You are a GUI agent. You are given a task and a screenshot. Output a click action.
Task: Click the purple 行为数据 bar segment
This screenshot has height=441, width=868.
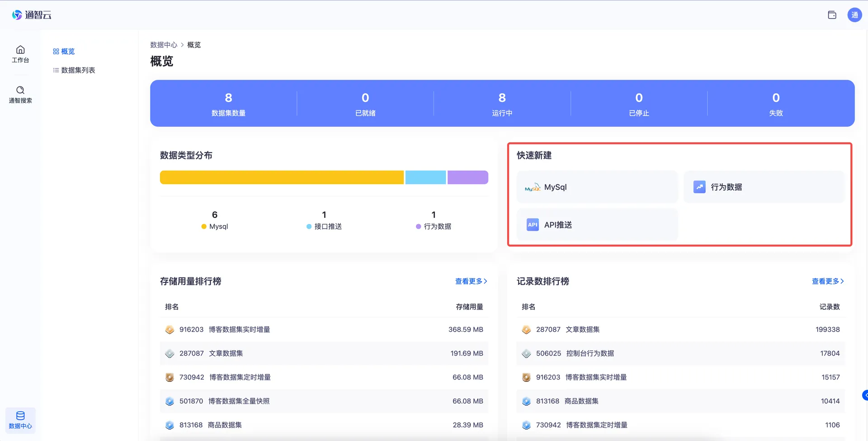pos(468,177)
